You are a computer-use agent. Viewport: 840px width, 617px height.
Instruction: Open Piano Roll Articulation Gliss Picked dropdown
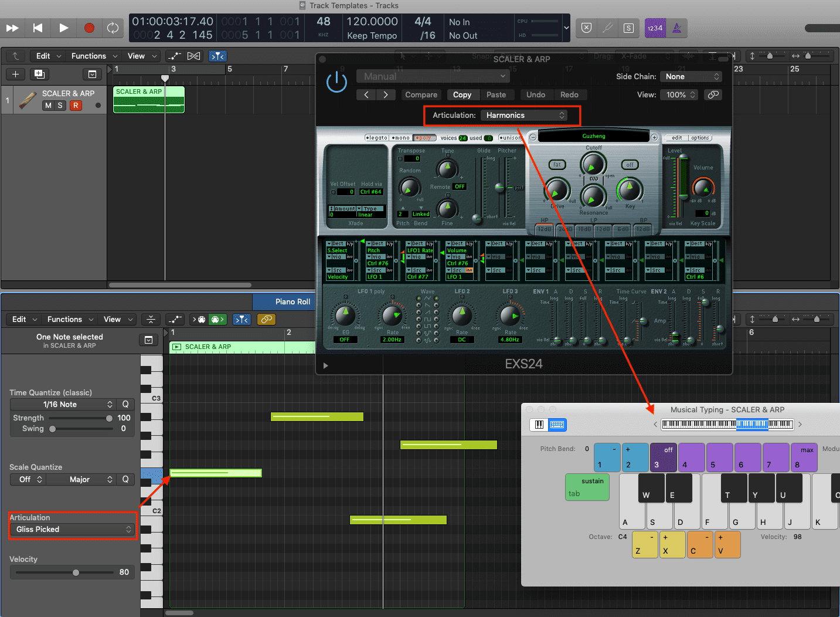click(73, 529)
